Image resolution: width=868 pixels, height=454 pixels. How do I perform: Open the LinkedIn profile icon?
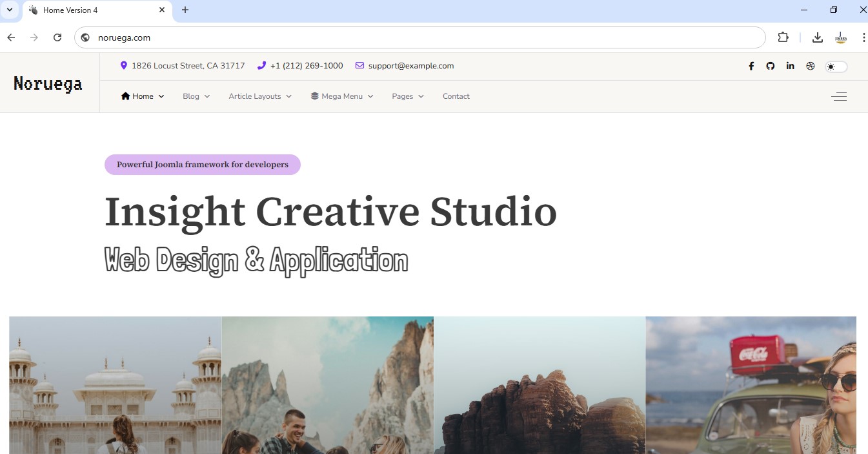click(790, 66)
